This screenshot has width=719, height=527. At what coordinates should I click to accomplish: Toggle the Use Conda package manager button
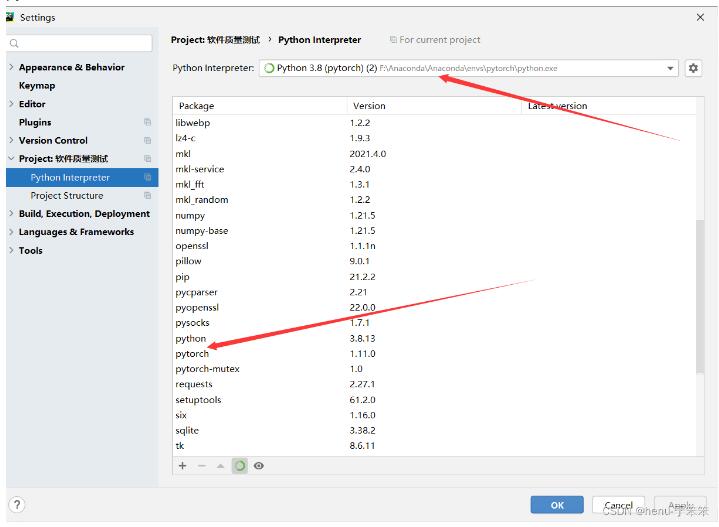tap(240, 466)
